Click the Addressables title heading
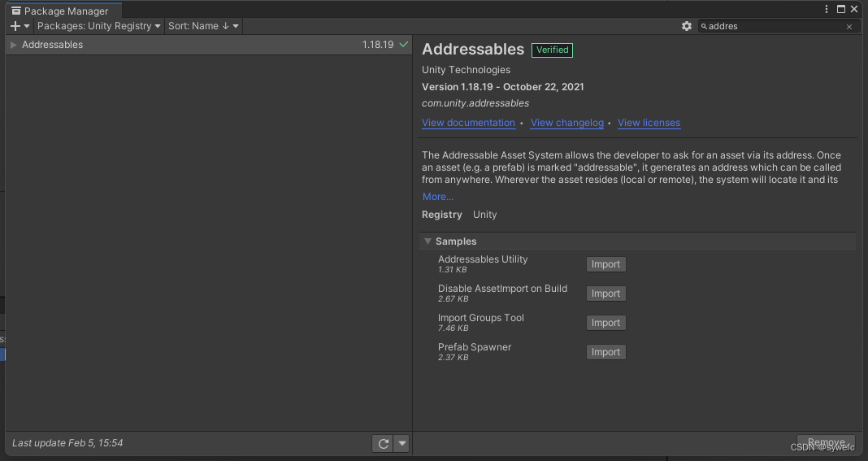The height and width of the screenshot is (461, 868). click(473, 50)
